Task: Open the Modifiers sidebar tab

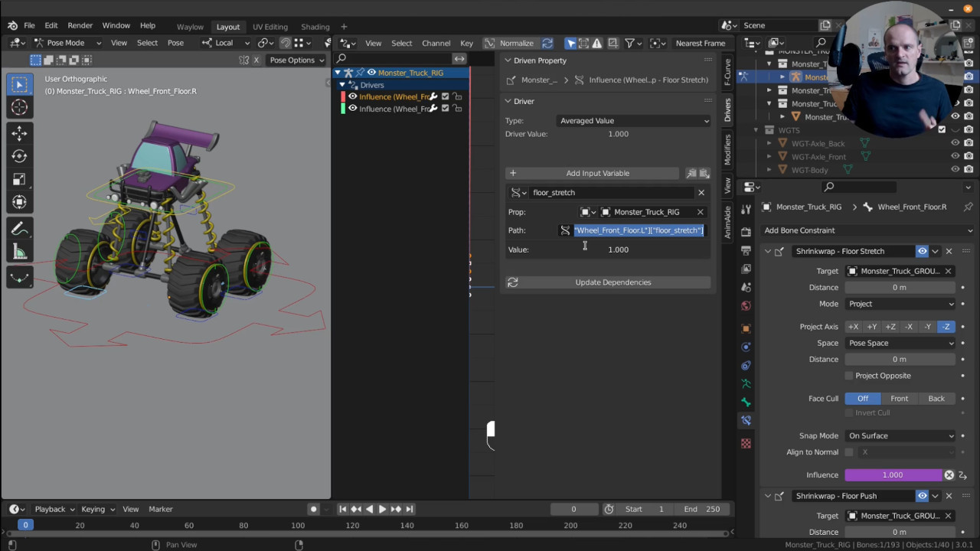Action: pyautogui.click(x=727, y=149)
